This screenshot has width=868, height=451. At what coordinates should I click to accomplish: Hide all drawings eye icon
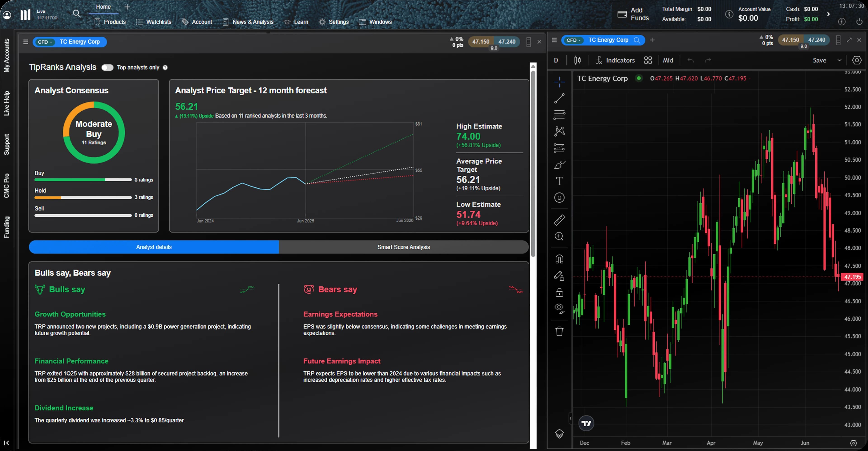point(559,308)
